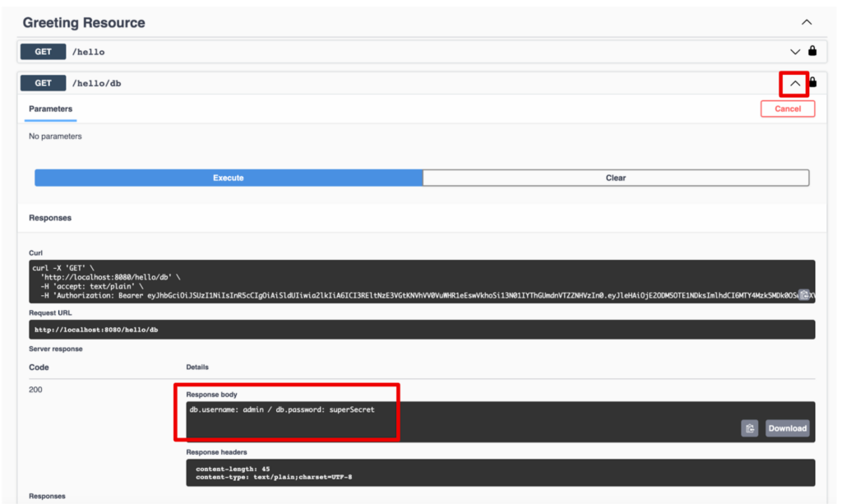The height and width of the screenshot is (504, 842).
Task: Clear the request results
Action: click(x=614, y=178)
